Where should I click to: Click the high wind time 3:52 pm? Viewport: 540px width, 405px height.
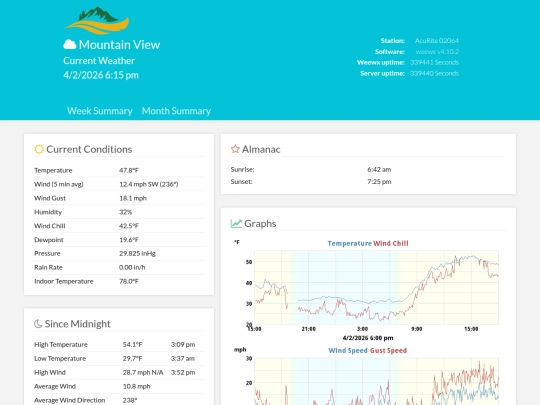pos(183,372)
